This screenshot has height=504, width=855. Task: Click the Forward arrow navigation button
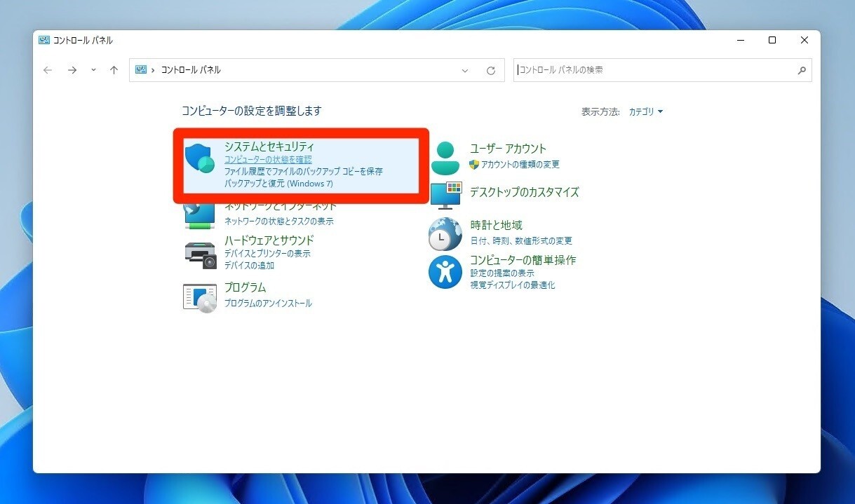(x=72, y=70)
